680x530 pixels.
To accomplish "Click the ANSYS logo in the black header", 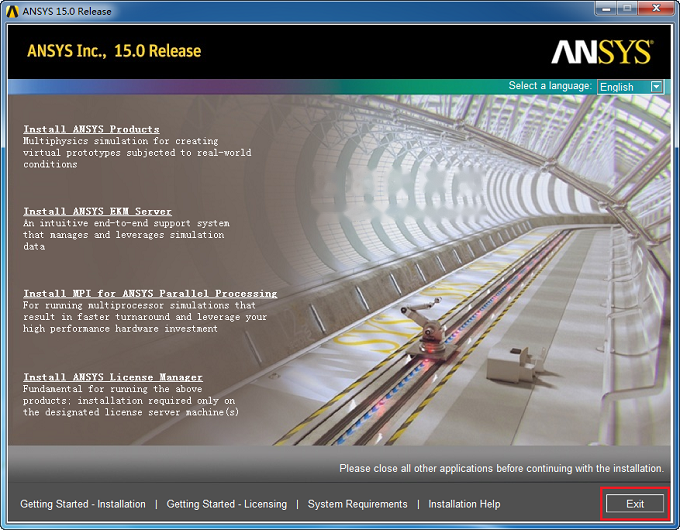I will click(x=602, y=52).
